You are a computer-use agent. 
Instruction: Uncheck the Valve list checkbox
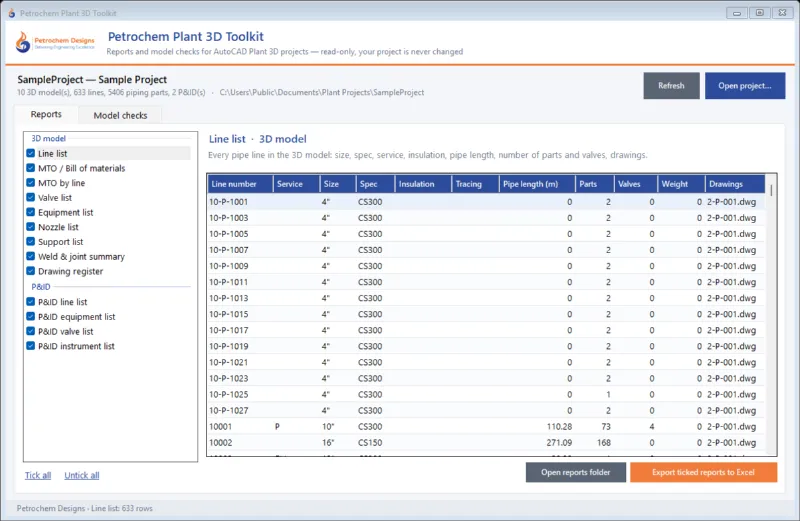coord(31,197)
